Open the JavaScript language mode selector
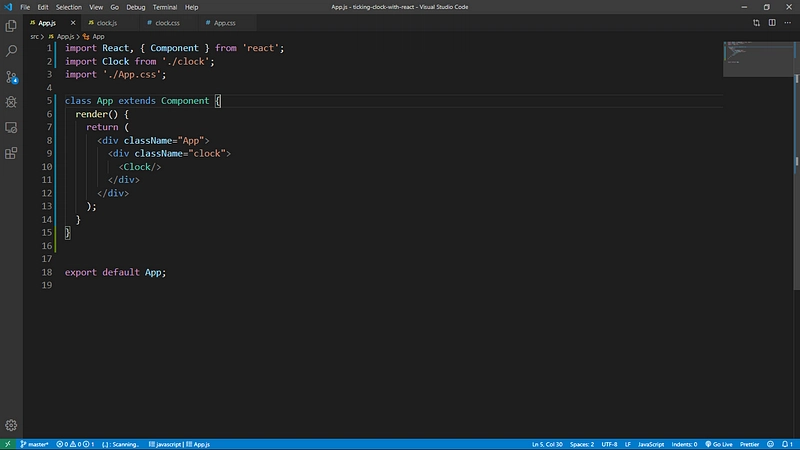This screenshot has height=450, width=800. (x=651, y=444)
